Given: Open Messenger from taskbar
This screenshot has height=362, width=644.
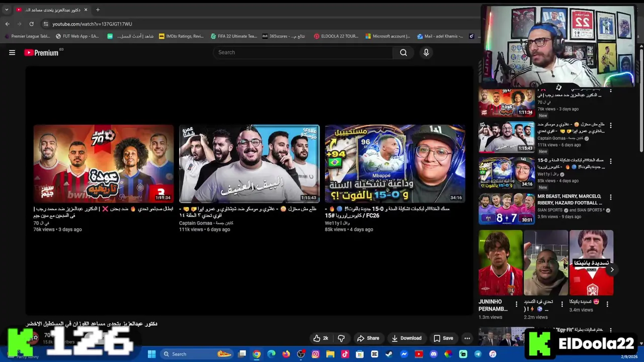Looking at the screenshot, I should click(x=404, y=354).
